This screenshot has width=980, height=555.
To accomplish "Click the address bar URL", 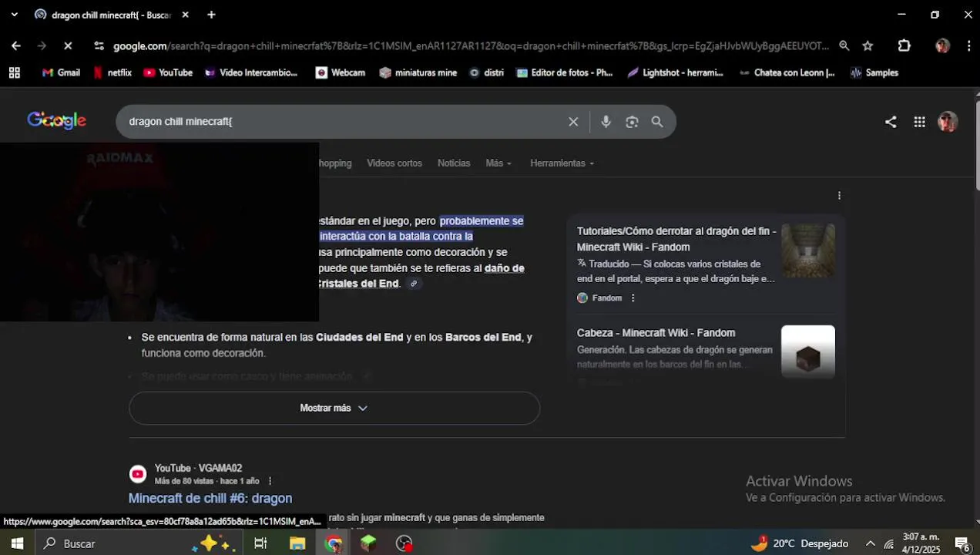I will point(470,46).
